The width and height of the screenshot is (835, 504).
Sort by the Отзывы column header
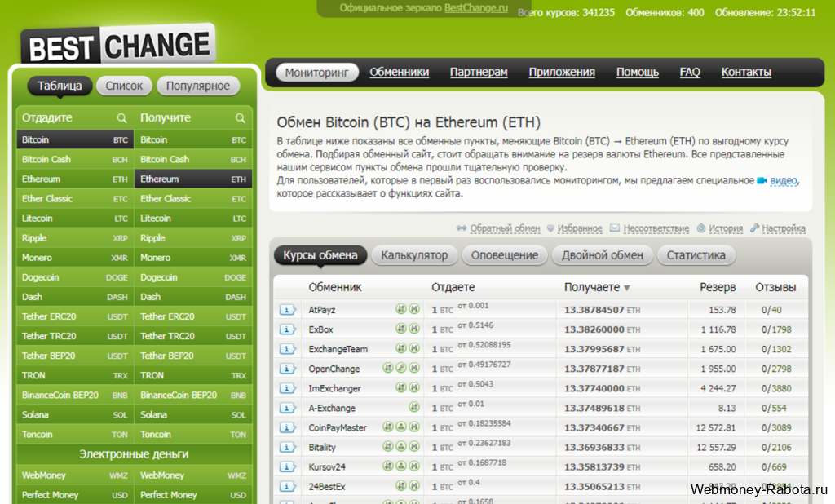[775, 287]
